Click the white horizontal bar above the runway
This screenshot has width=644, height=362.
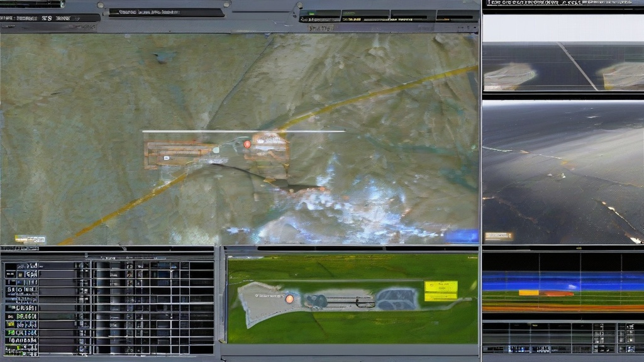(x=243, y=131)
